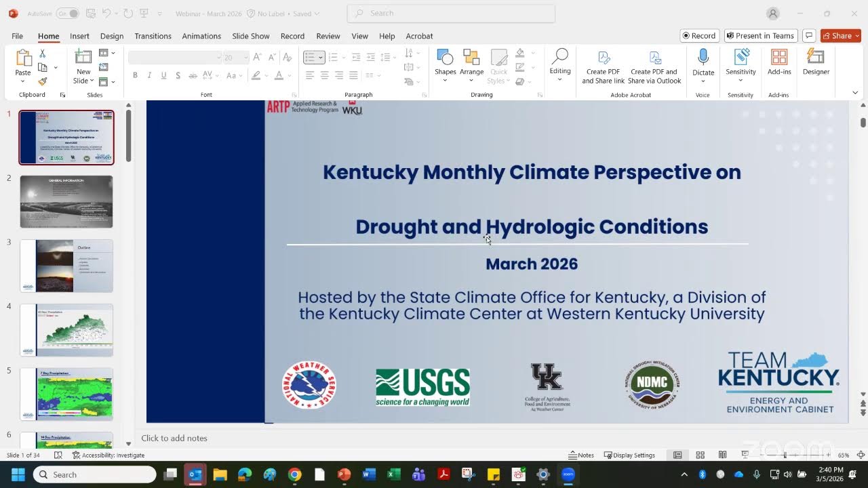868x488 pixels.
Task: Click the Format Painter brush icon
Action: point(43,81)
